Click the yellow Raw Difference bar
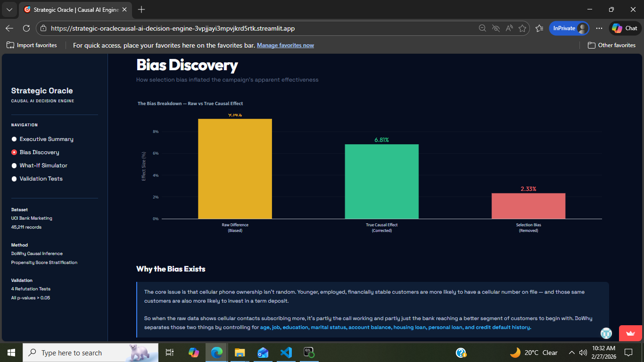The image size is (644, 362). tap(235, 169)
